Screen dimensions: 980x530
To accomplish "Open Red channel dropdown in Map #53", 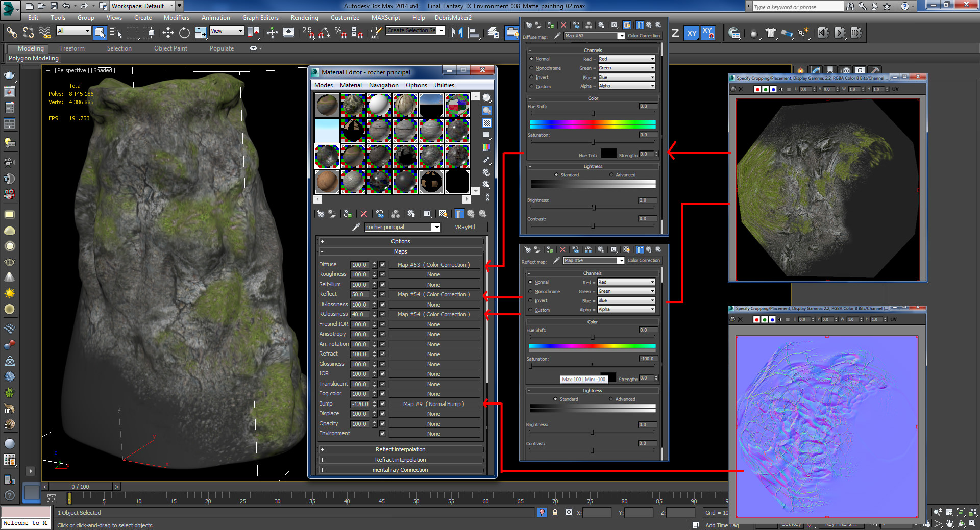I will click(626, 59).
